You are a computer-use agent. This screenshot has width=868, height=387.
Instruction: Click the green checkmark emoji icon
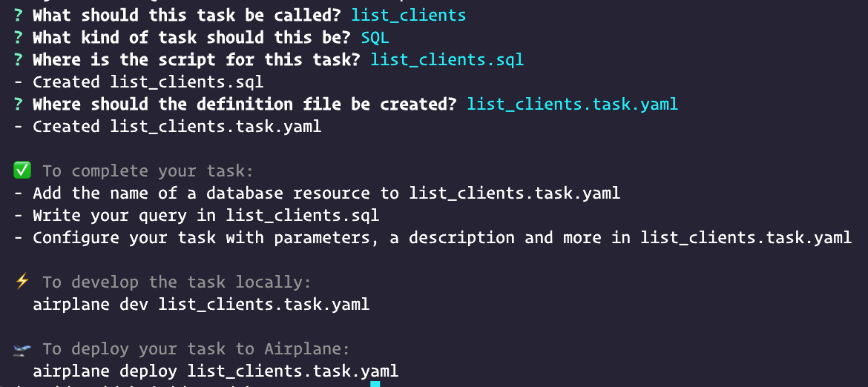pyautogui.click(x=23, y=171)
